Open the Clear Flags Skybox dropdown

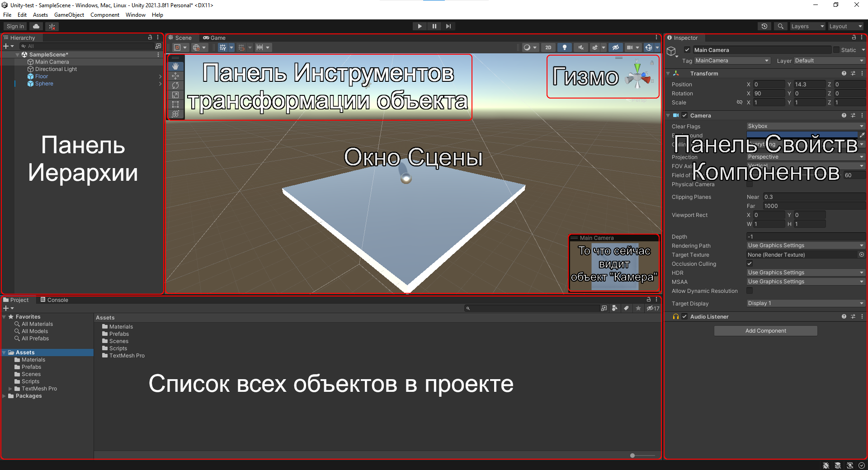click(806, 126)
